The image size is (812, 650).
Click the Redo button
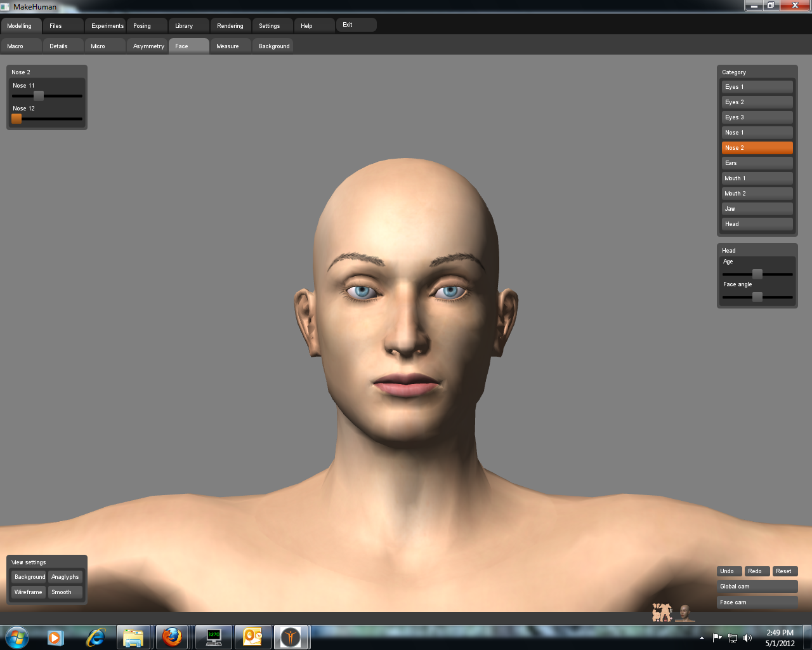pos(757,571)
